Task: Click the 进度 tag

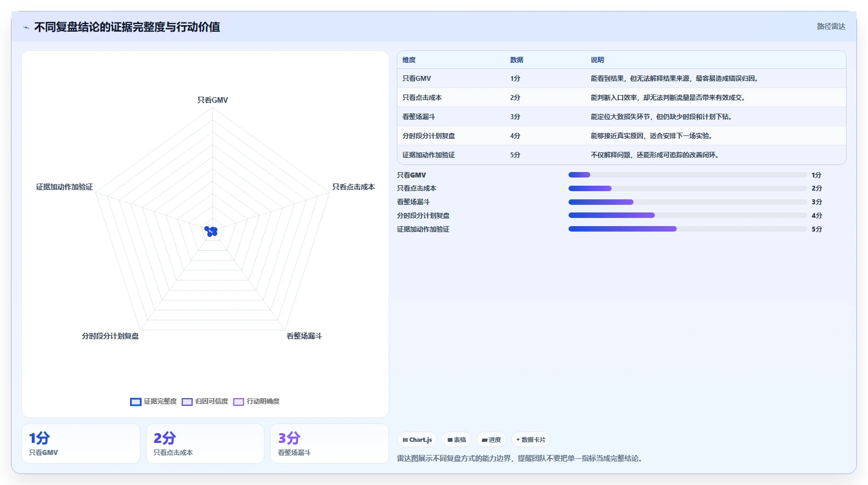Action: (491, 440)
